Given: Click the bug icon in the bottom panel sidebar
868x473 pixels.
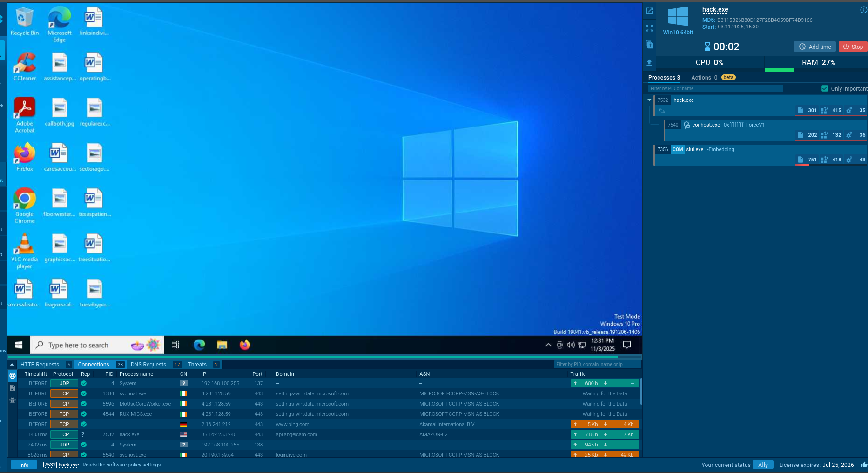Looking at the screenshot, I should 13,400.
